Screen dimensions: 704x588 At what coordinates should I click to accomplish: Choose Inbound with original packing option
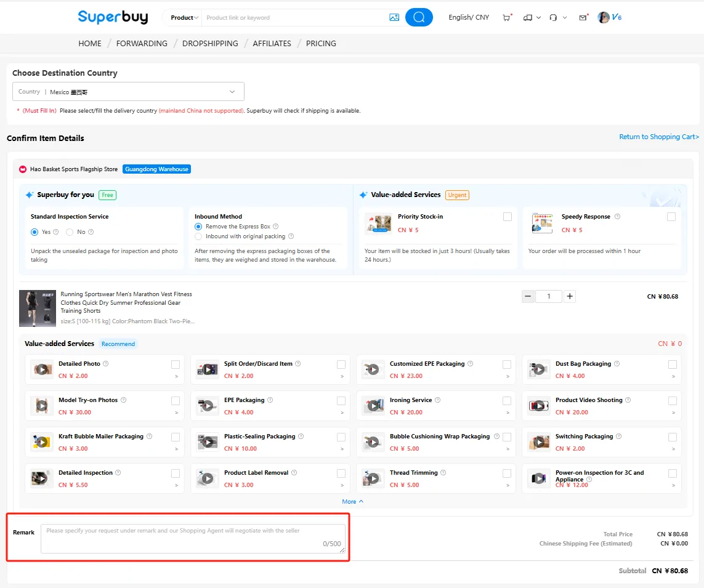tap(198, 236)
